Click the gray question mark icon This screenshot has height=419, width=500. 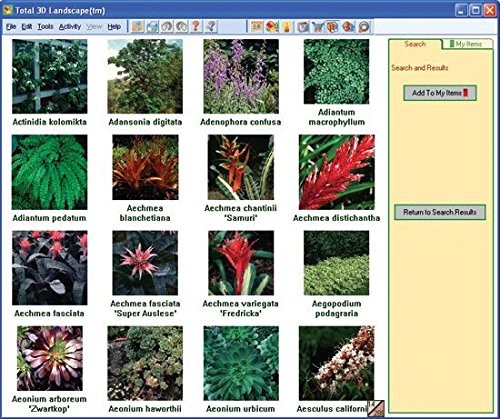211,27
